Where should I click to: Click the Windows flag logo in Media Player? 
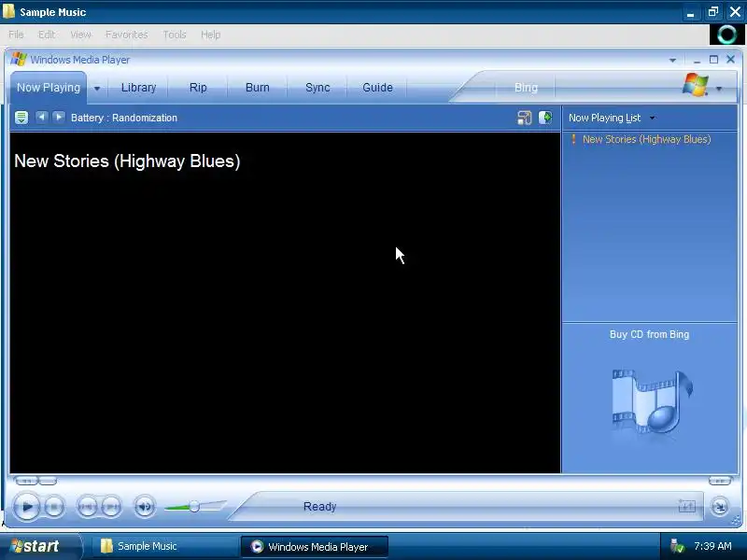pyautogui.click(x=695, y=85)
